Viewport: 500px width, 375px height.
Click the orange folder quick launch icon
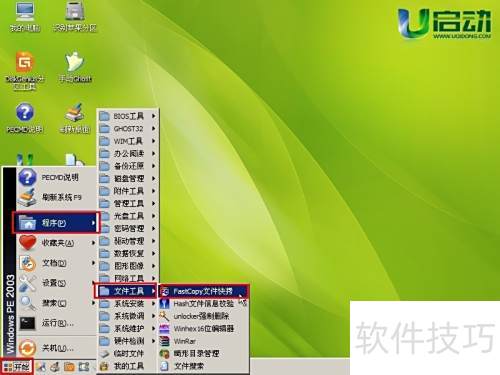coord(69,367)
